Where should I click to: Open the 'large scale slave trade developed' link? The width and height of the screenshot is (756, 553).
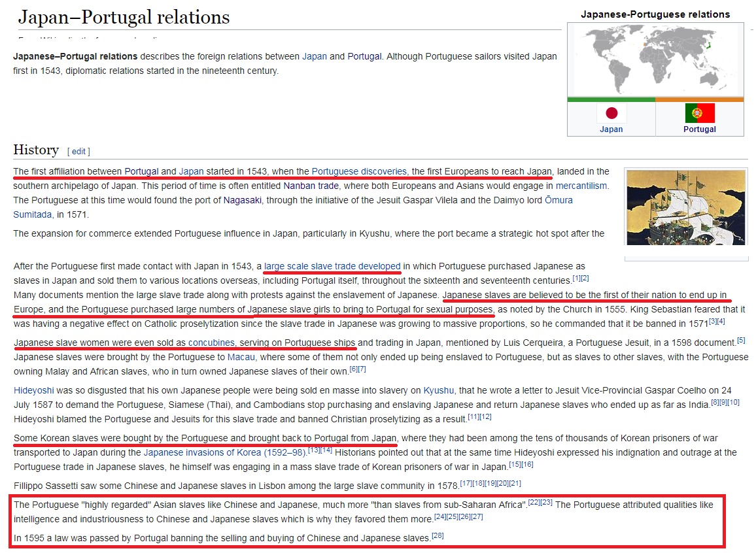point(332,267)
